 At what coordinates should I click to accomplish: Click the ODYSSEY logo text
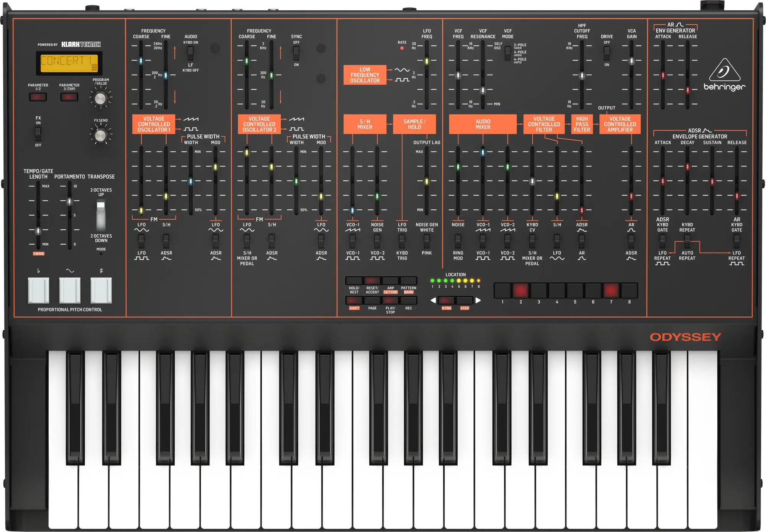click(x=686, y=337)
